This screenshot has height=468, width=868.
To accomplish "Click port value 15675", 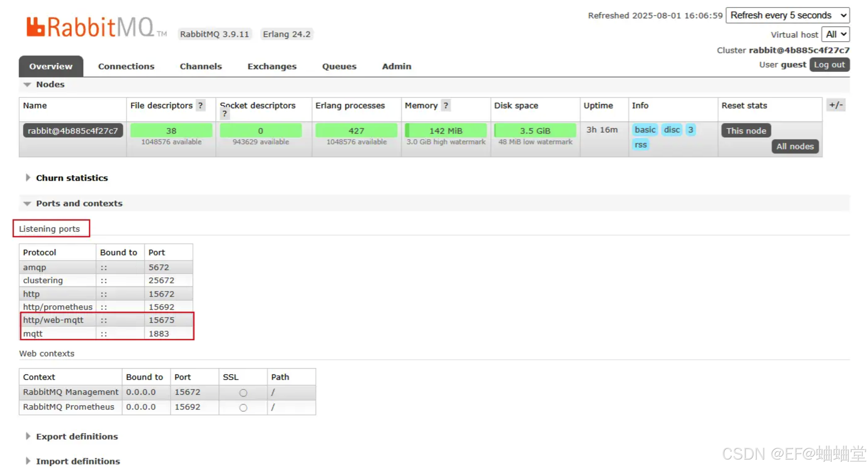I will click(161, 320).
